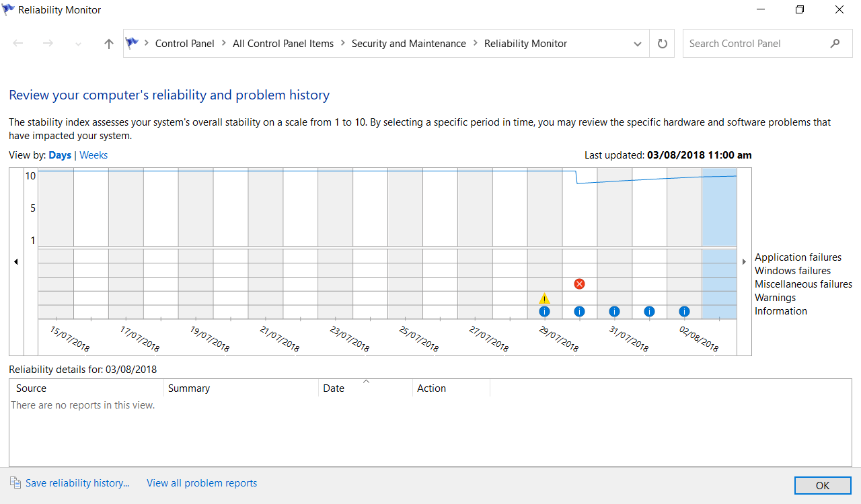This screenshot has height=504, width=861.
Task: Click the flag icon in address bar
Action: tap(132, 43)
